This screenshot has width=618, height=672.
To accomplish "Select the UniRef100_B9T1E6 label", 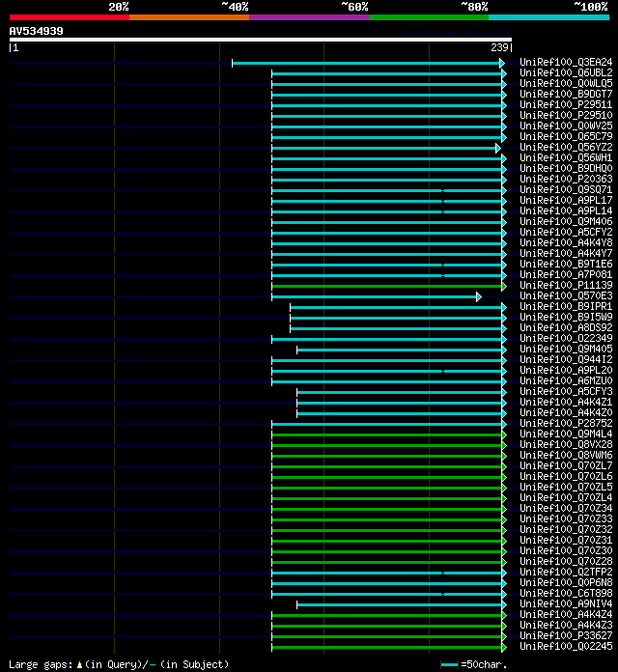I will [x=566, y=264].
